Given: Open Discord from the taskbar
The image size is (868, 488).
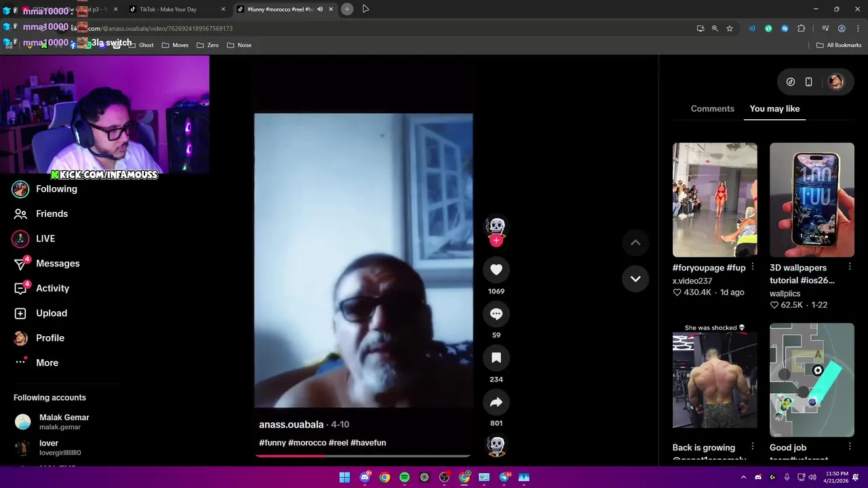Looking at the screenshot, I should point(365,478).
